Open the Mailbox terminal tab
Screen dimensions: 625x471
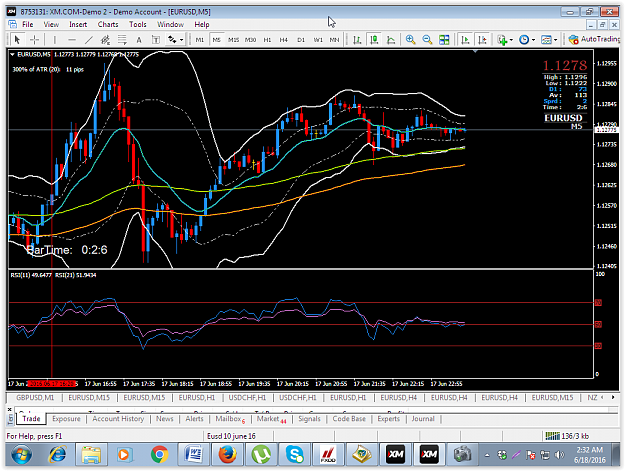[x=230, y=419]
